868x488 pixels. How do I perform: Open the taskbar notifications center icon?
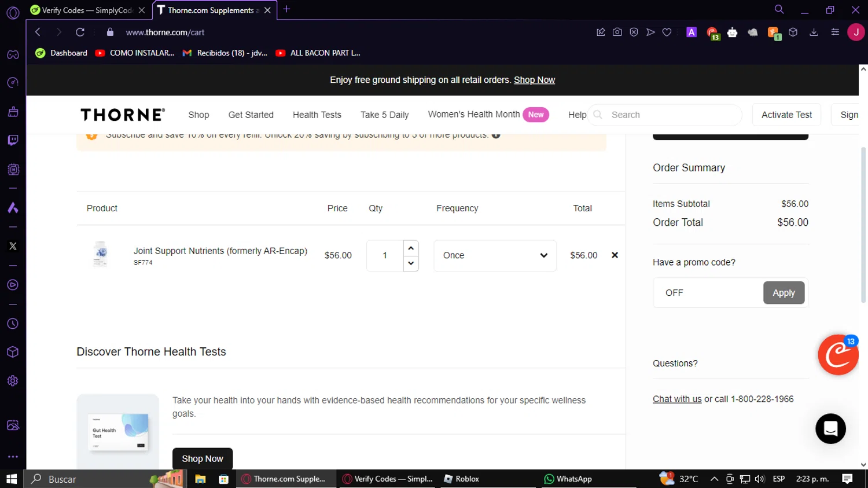(847, 479)
